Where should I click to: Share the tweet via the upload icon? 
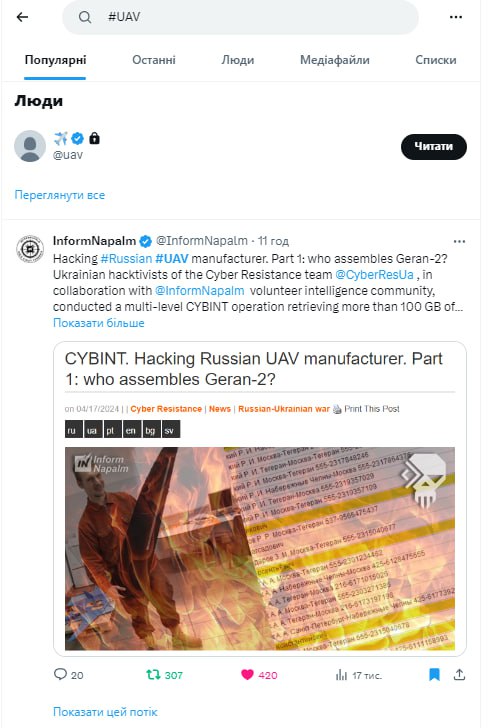point(459,675)
